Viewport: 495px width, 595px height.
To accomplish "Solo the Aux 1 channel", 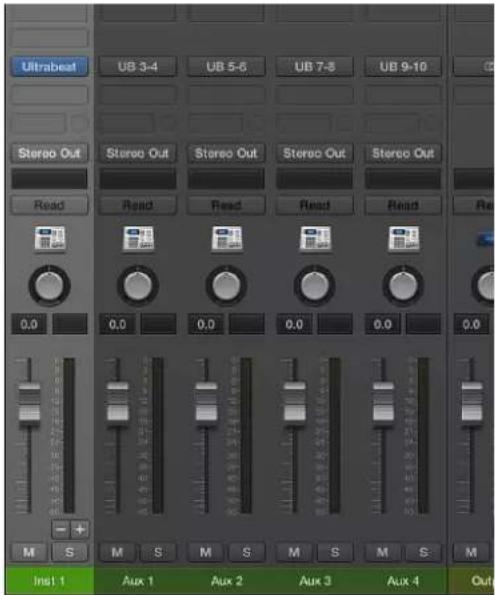I will (158, 552).
